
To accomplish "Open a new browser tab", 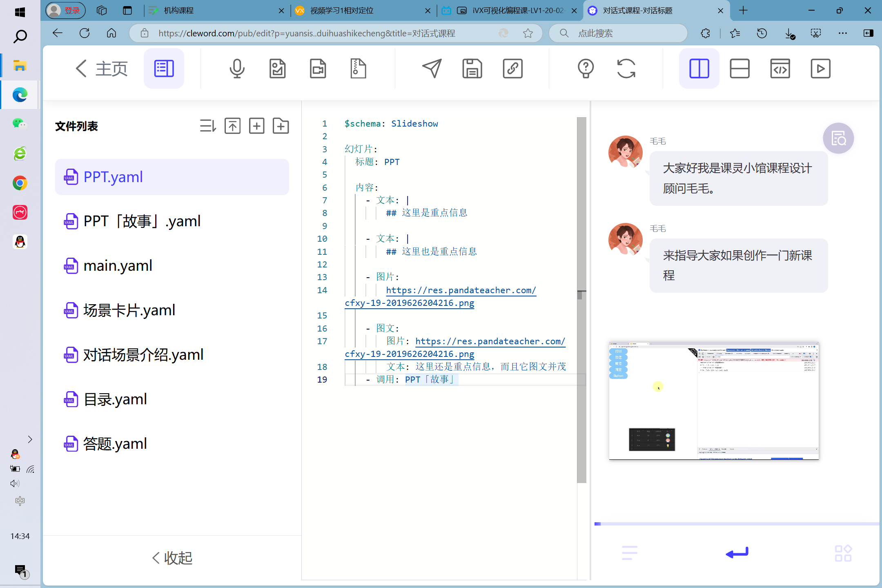I will click(743, 11).
